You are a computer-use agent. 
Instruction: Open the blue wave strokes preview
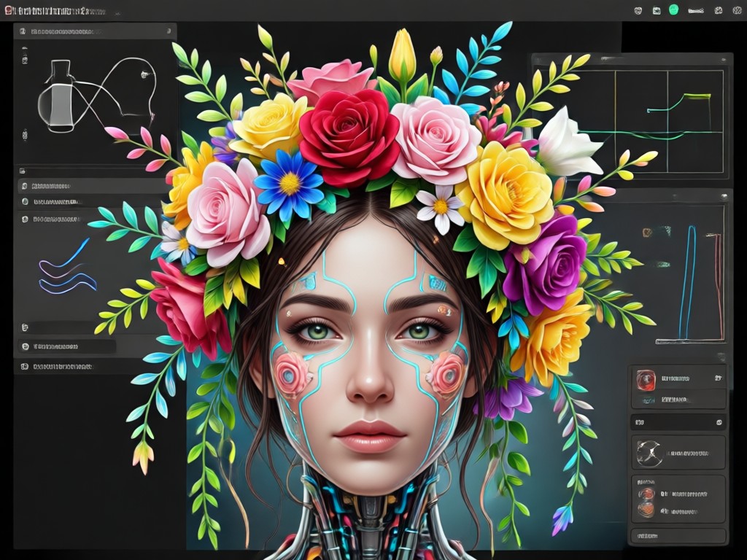tap(67, 267)
